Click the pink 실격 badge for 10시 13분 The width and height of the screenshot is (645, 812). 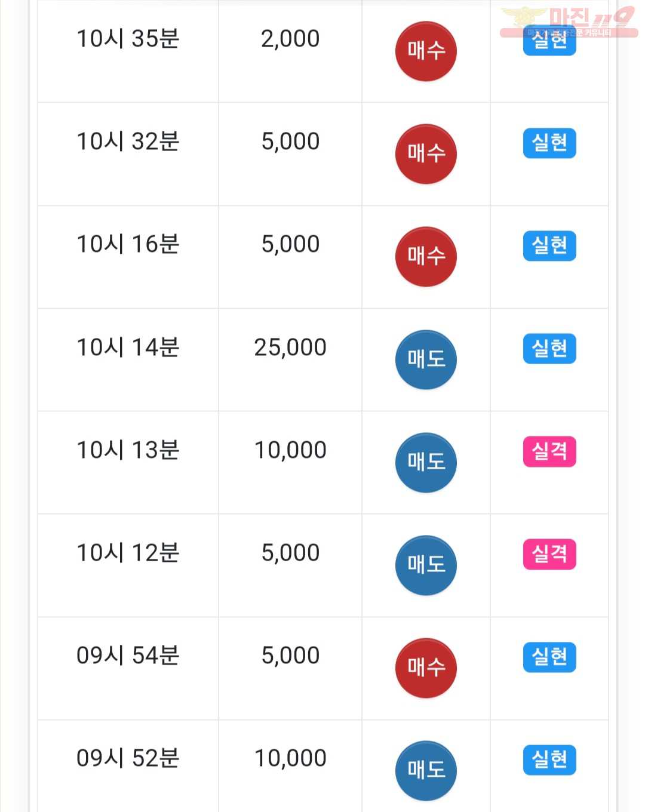click(x=549, y=451)
